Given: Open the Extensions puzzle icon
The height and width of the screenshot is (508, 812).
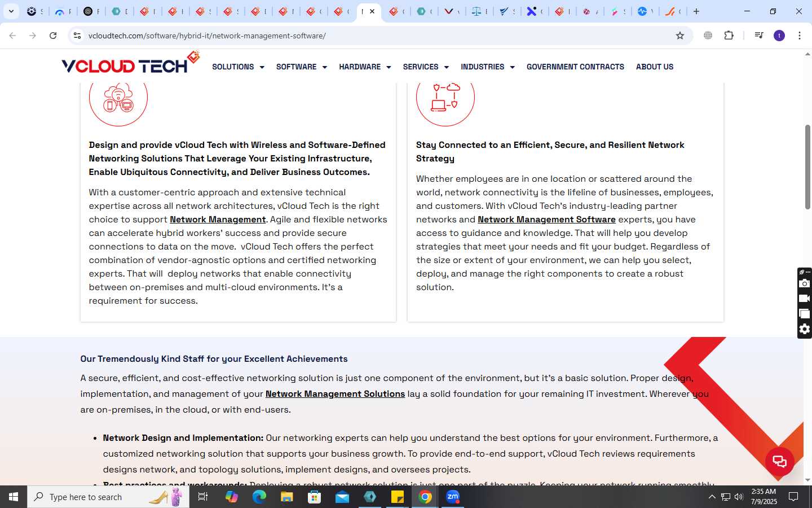Looking at the screenshot, I should pyautogui.click(x=729, y=36).
